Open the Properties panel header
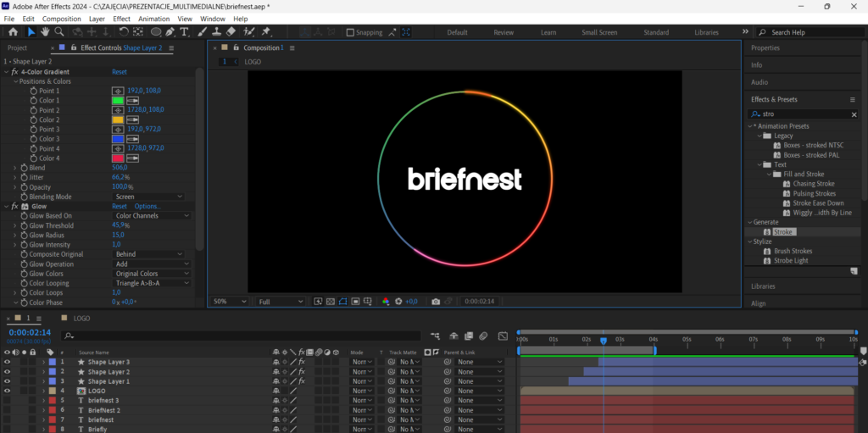Screen dimensions: 868x433 pyautogui.click(x=765, y=47)
